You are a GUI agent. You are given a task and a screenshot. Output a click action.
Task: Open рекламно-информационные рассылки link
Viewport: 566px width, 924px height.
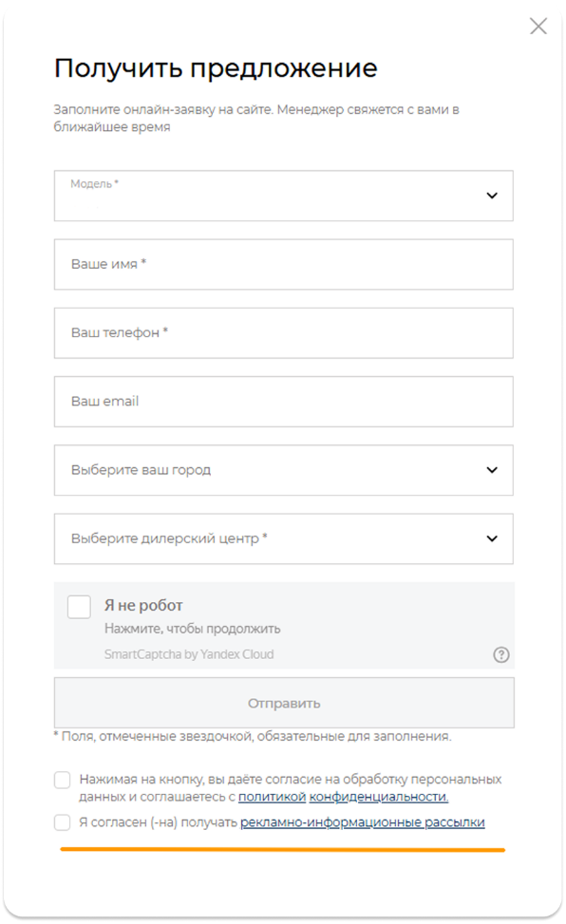click(363, 822)
